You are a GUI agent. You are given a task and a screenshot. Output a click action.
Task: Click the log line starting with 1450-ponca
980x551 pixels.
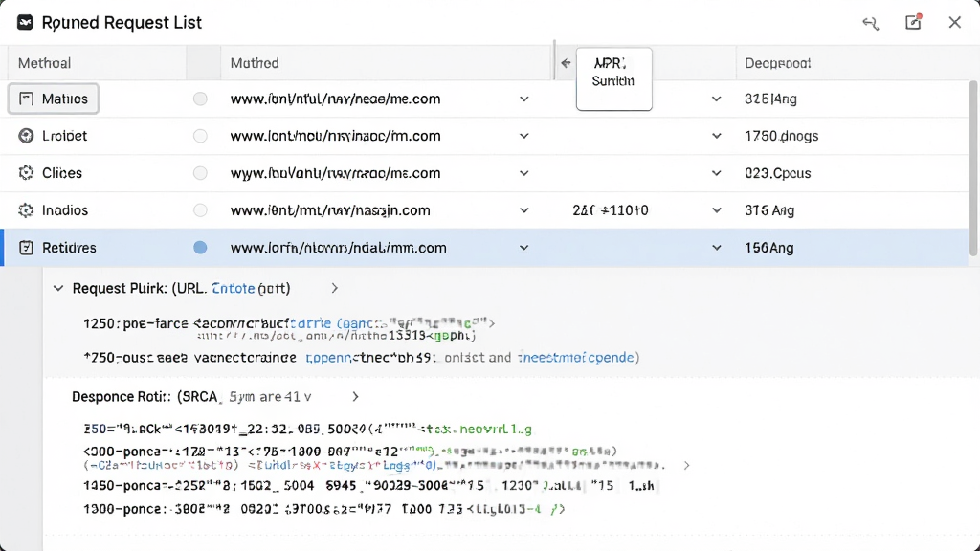[x=368, y=485]
